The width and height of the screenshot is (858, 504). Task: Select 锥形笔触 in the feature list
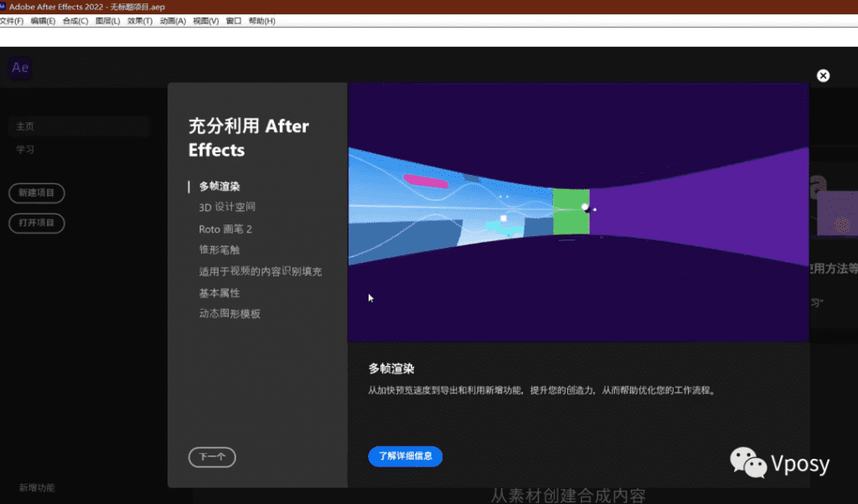[x=220, y=249]
